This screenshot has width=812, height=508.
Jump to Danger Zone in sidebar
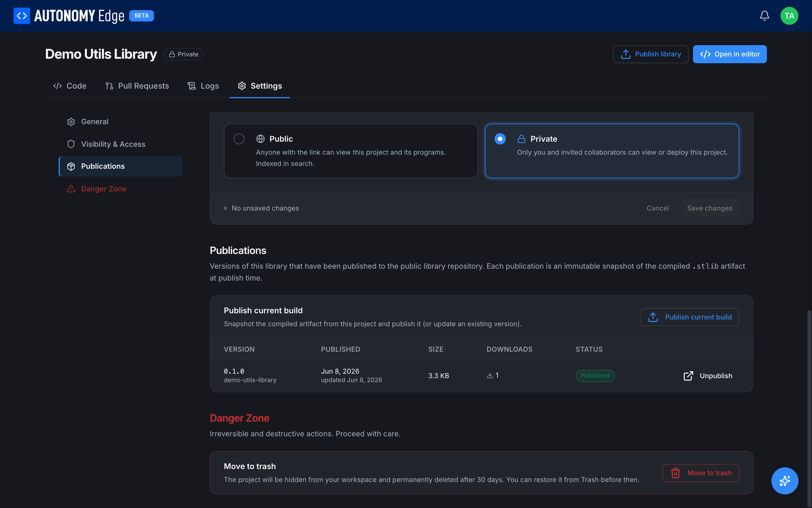(121, 189)
